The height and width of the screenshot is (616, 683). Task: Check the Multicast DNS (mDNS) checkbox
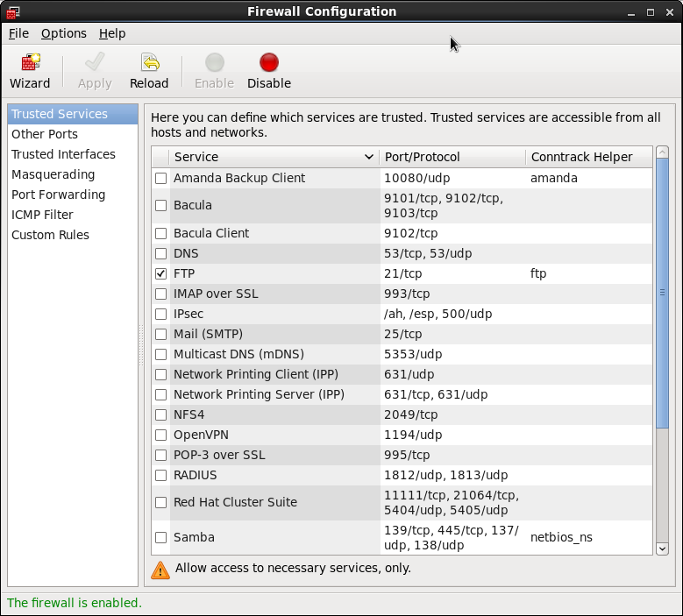(x=161, y=354)
